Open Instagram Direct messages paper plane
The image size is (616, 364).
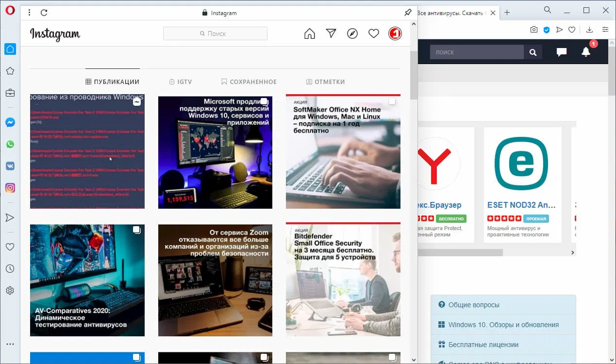[x=331, y=33]
